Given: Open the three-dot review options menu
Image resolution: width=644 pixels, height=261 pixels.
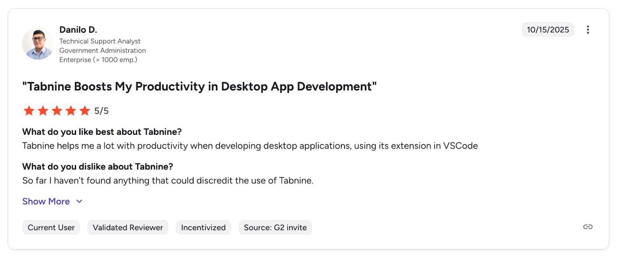Looking at the screenshot, I should [x=588, y=30].
